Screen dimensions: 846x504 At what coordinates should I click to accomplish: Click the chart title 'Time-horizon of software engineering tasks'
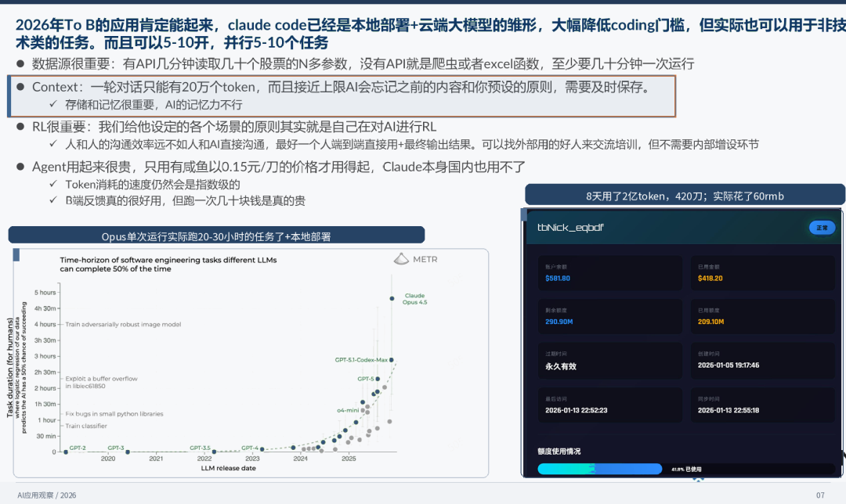coord(168,264)
